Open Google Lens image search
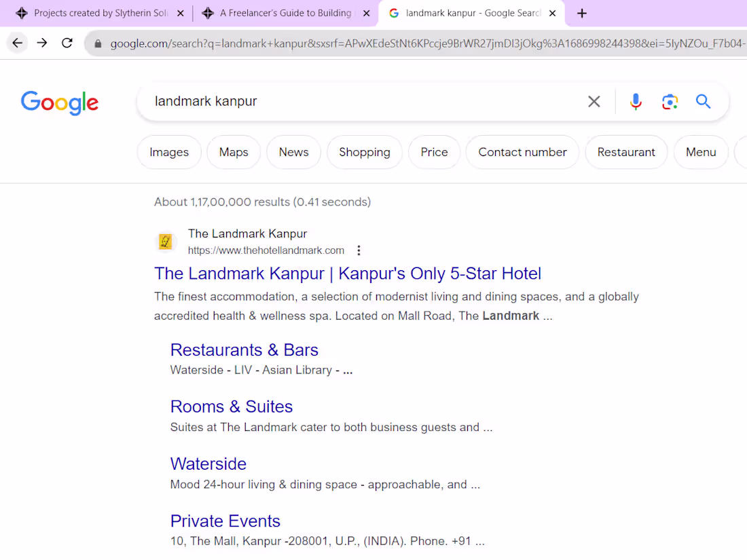The image size is (747, 560). coord(670,101)
